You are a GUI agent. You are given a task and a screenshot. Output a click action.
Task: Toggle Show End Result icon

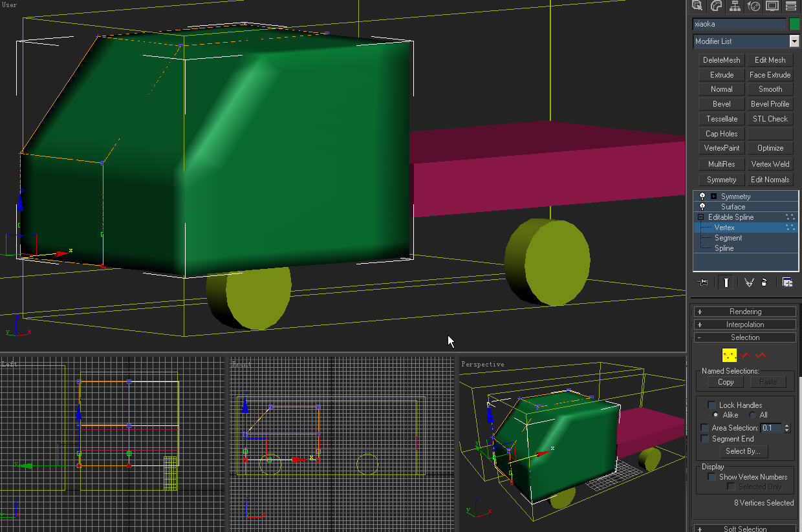726,282
